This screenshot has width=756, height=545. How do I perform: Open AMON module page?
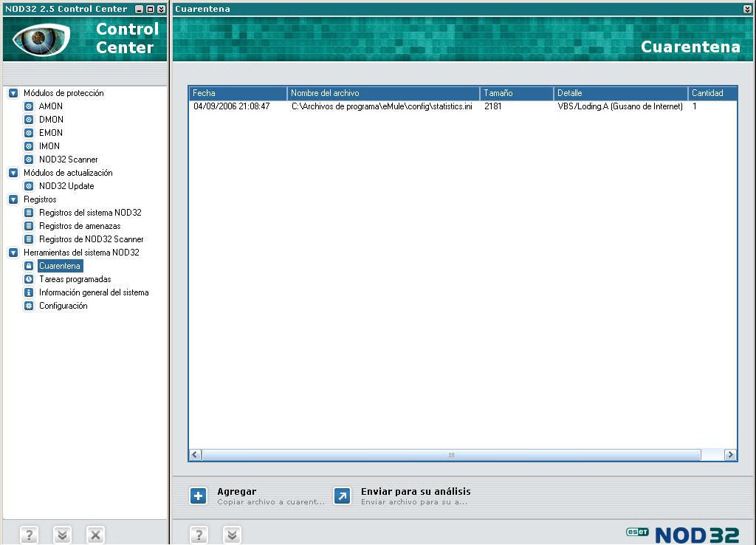coord(51,106)
